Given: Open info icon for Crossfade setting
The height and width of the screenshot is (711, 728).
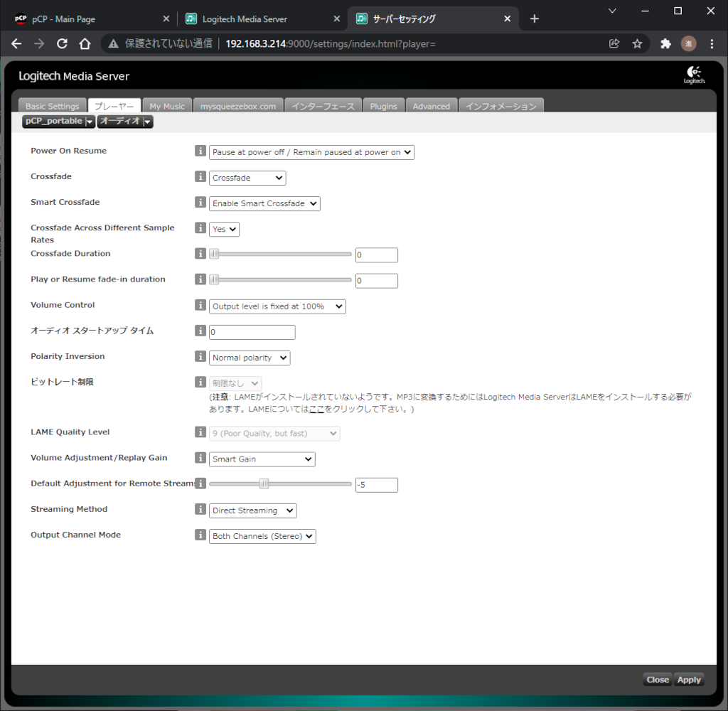Looking at the screenshot, I should click(x=200, y=176).
